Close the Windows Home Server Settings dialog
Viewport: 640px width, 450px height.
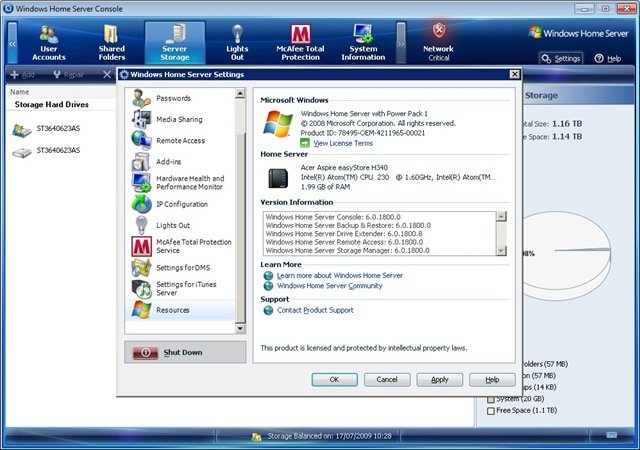pos(515,74)
